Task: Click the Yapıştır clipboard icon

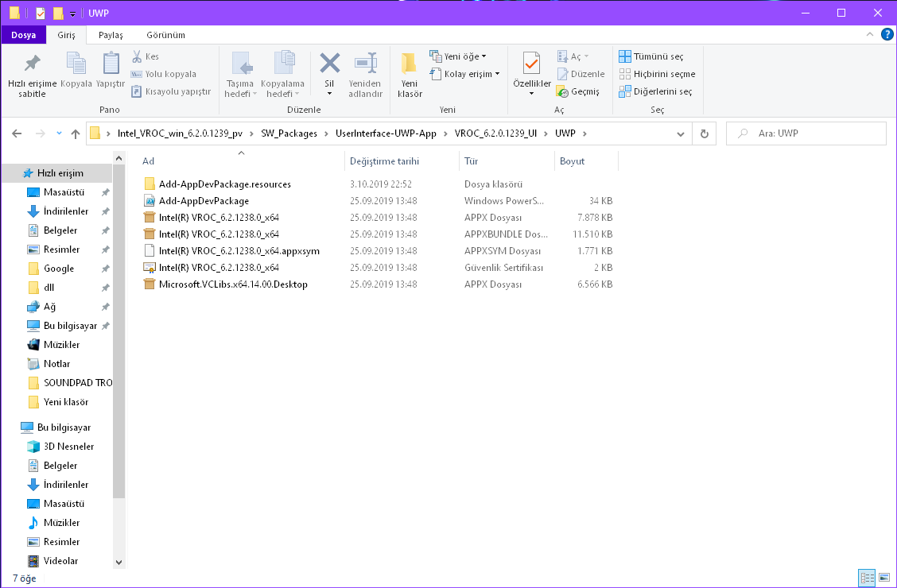Action: pyautogui.click(x=111, y=64)
